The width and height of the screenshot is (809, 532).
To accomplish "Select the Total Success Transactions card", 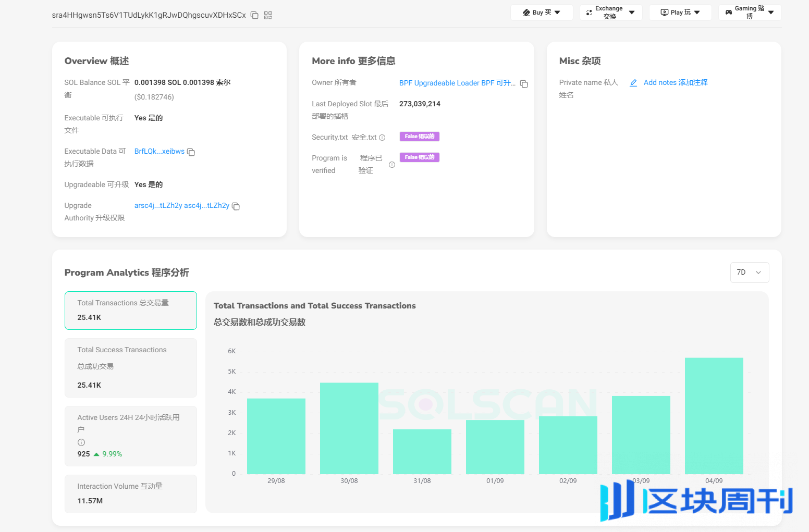I will coord(131,368).
